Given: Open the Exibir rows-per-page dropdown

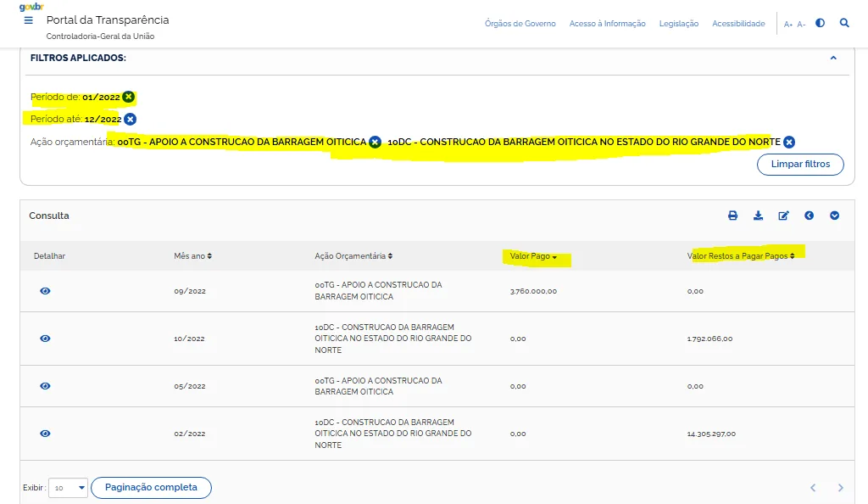Looking at the screenshot, I should 68,488.
